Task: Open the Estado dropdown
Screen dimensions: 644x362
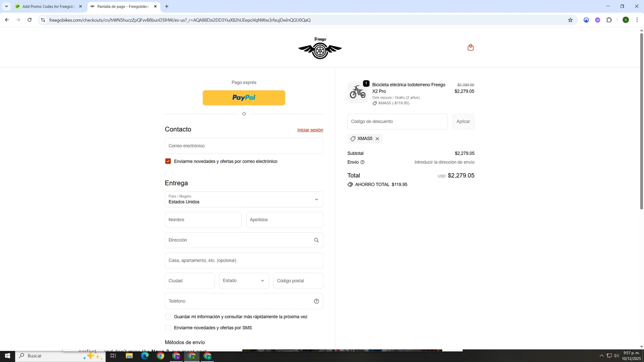Action: [x=244, y=281]
